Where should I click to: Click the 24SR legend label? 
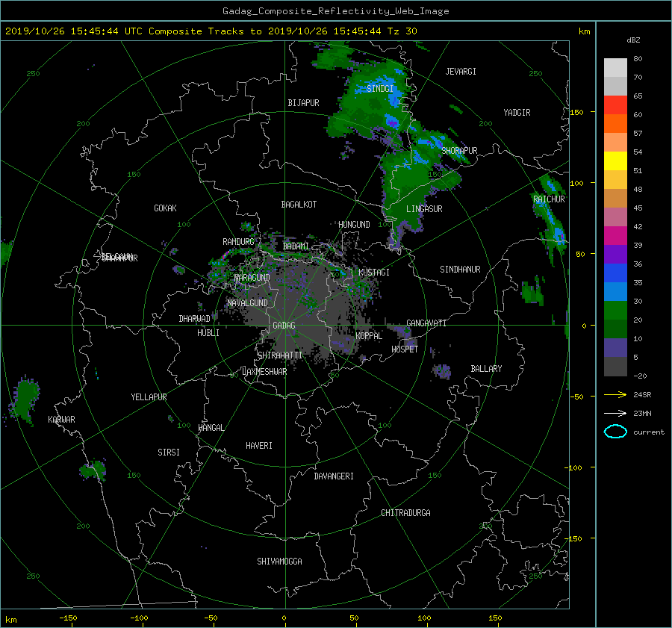[x=642, y=394]
